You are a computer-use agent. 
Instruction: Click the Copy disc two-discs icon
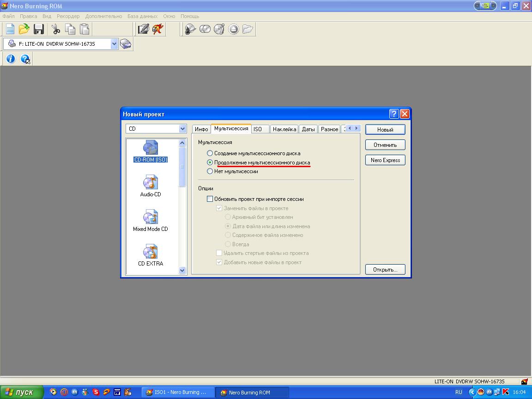click(x=205, y=29)
